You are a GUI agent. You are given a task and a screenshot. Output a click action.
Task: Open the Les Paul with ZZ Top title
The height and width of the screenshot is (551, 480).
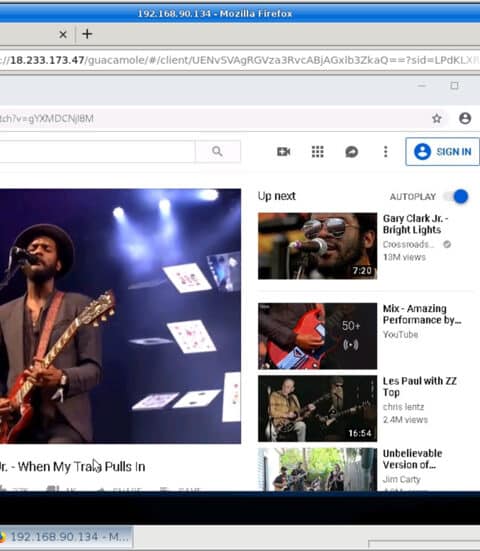click(420, 387)
